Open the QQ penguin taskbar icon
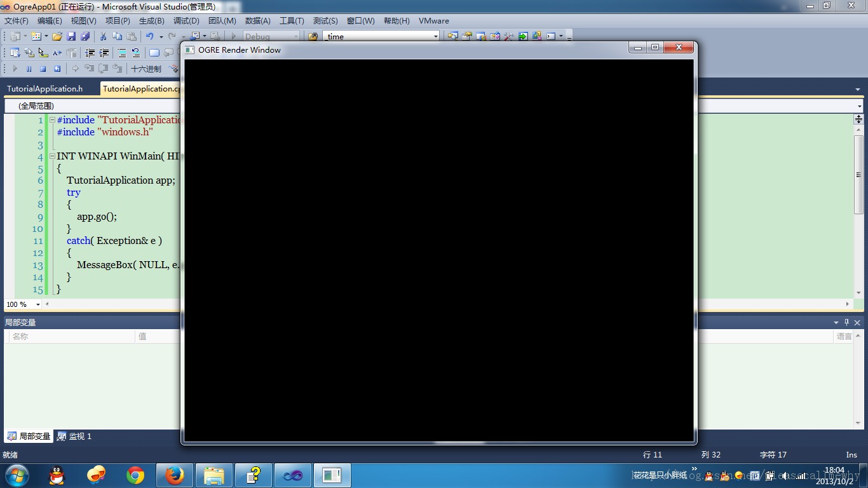Viewport: 868px width, 488px height. coord(57,475)
